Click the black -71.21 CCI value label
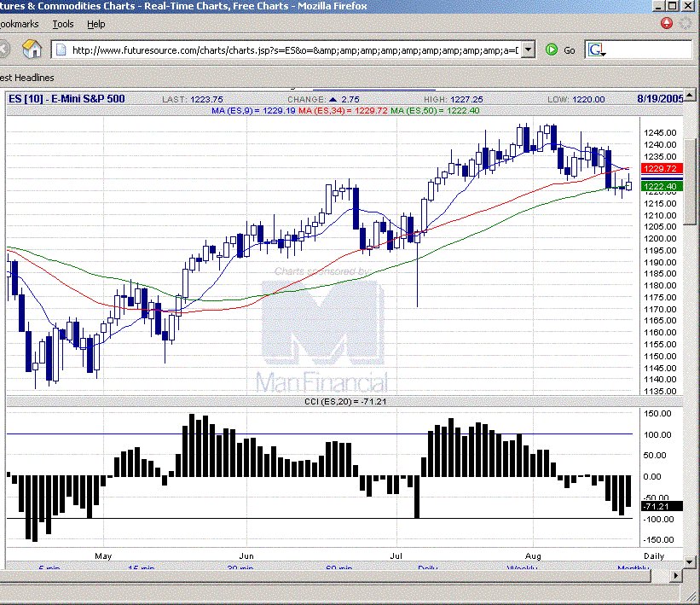The height and width of the screenshot is (605, 700). (662, 506)
